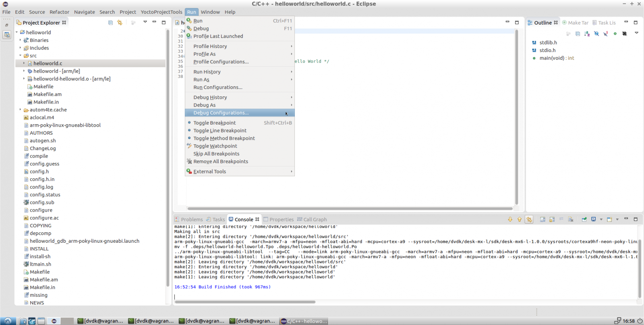Toggle Scroll Lock in Console toolbar

[x=552, y=219]
